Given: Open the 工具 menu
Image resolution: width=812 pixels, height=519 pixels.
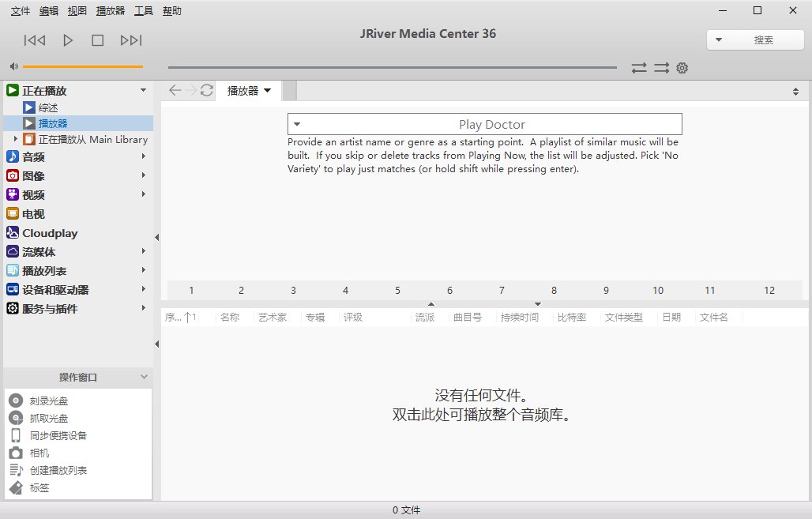Looking at the screenshot, I should (x=144, y=11).
